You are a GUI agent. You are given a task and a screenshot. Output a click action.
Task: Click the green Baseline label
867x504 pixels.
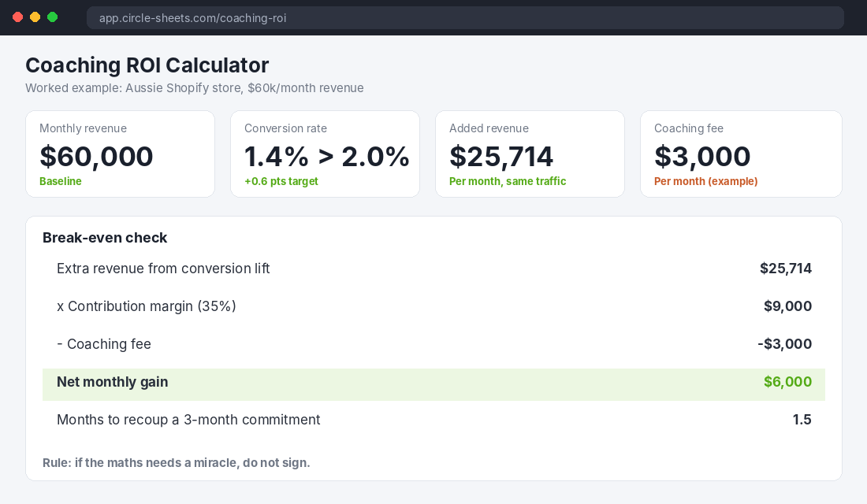[x=60, y=181]
